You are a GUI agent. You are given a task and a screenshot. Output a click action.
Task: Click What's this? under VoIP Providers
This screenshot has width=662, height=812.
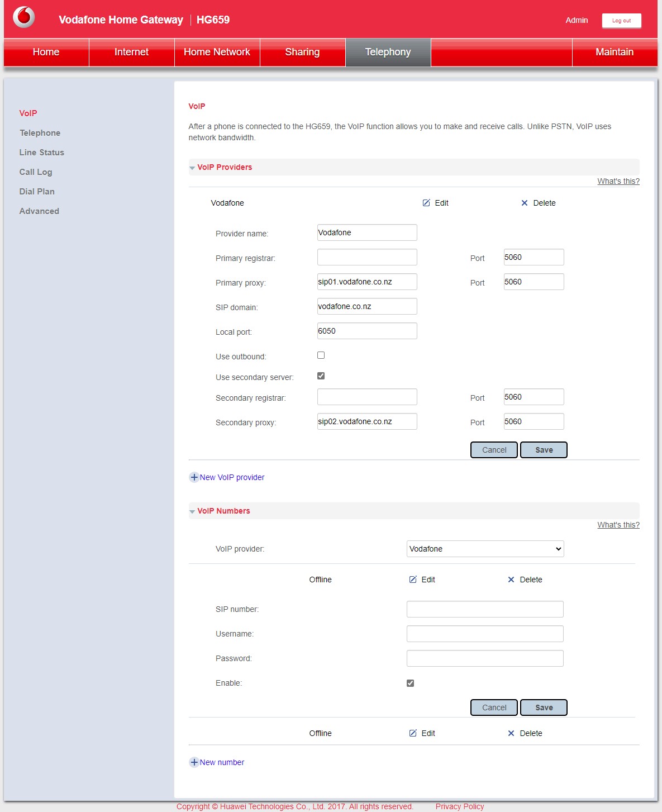[x=618, y=181]
